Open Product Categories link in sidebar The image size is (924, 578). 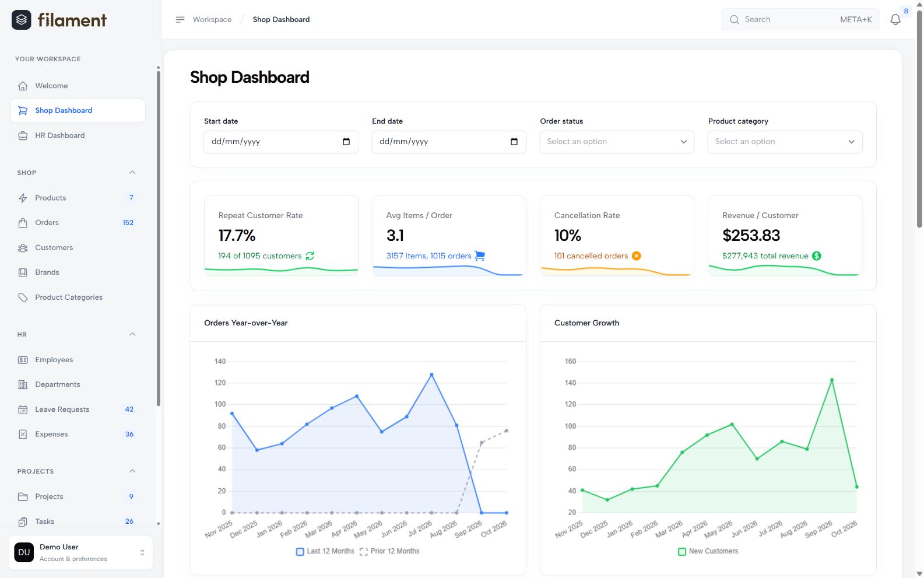tap(78, 297)
